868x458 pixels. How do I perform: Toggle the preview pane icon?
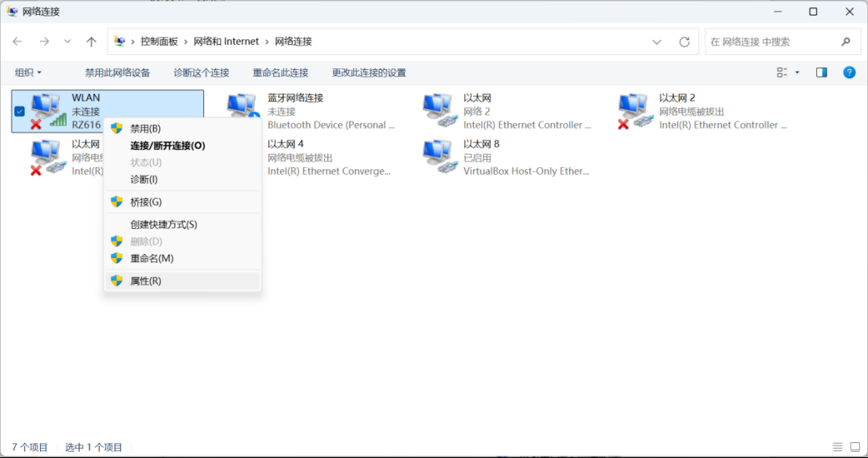(x=822, y=72)
